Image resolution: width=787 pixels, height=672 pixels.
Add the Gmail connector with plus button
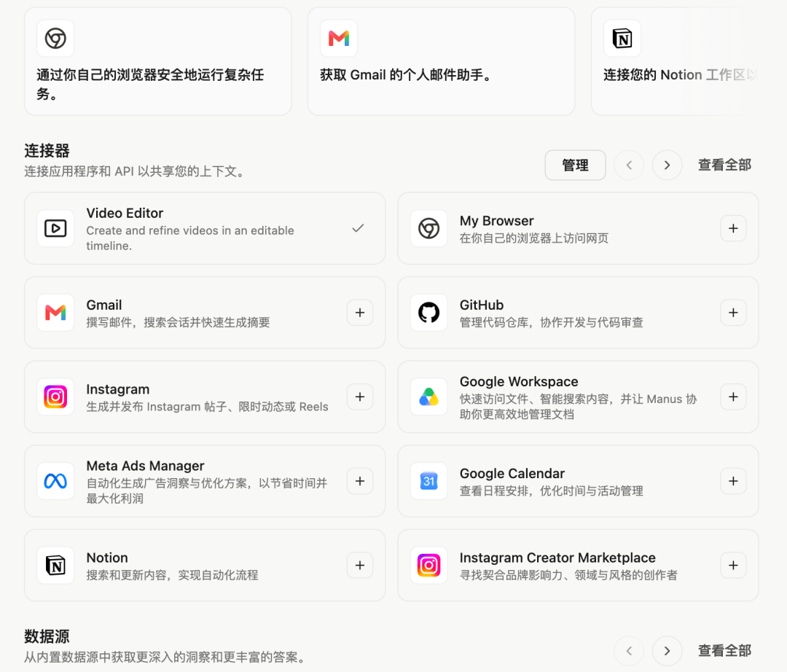[360, 313]
